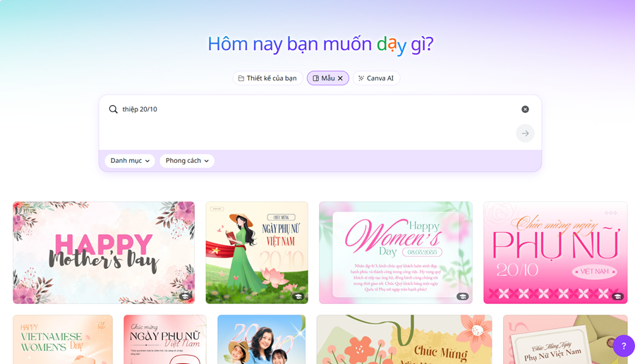Click the education badge on Mother's Day template
This screenshot has height=364, width=635.
click(x=185, y=296)
